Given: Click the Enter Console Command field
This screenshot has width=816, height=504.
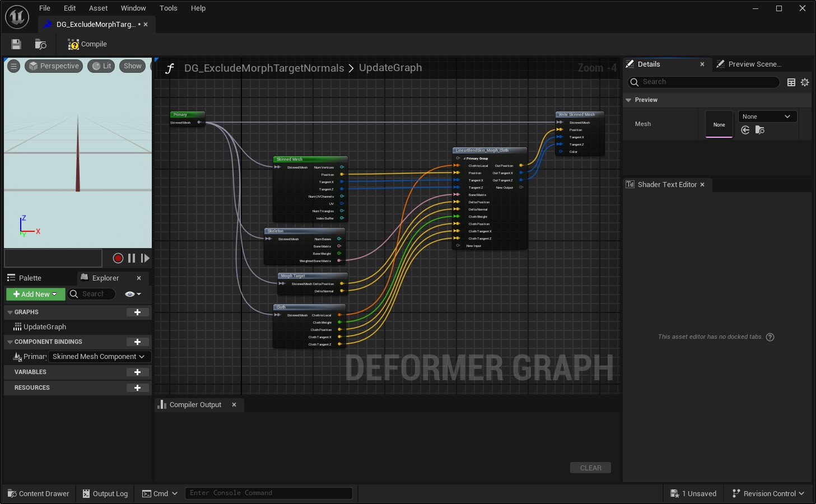Looking at the screenshot, I should [x=268, y=493].
